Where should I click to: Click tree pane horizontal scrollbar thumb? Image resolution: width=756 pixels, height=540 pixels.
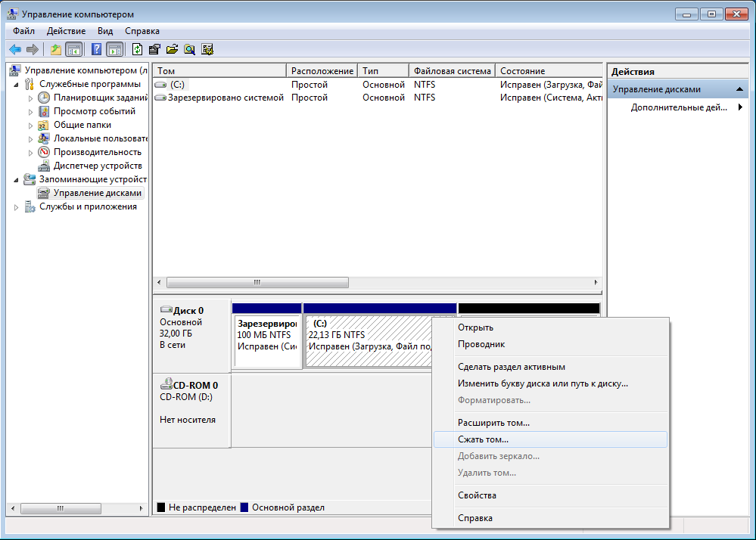point(61,508)
